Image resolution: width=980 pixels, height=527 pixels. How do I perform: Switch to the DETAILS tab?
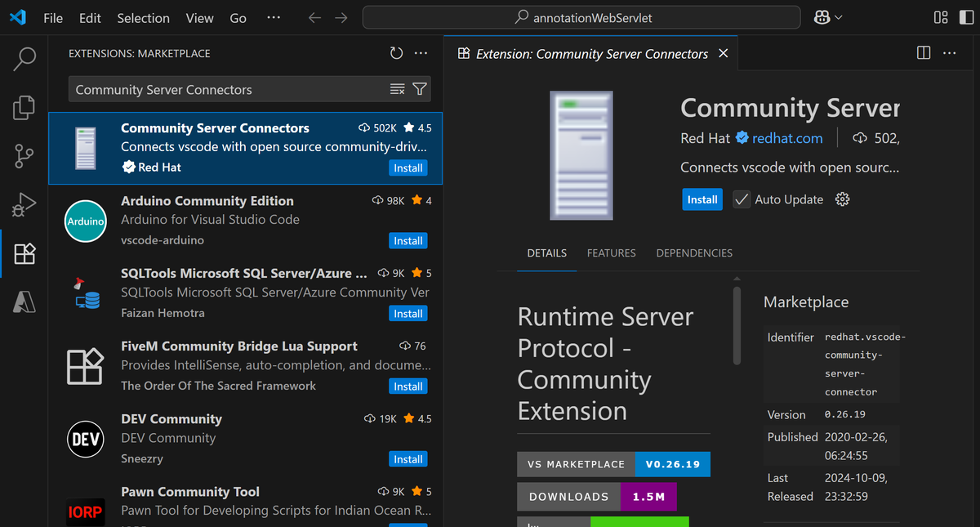point(547,253)
